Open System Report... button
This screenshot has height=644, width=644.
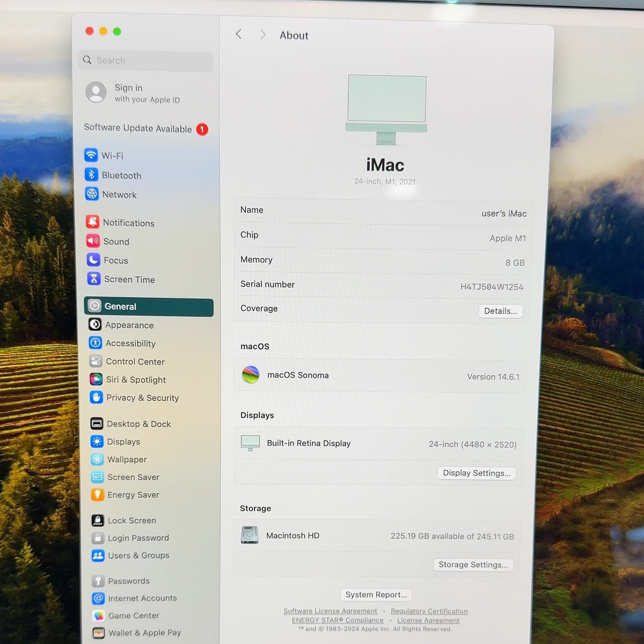pos(376,595)
